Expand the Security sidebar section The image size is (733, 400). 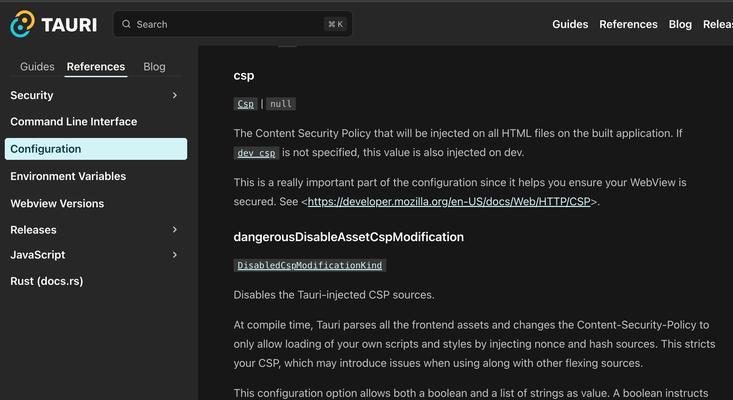174,95
